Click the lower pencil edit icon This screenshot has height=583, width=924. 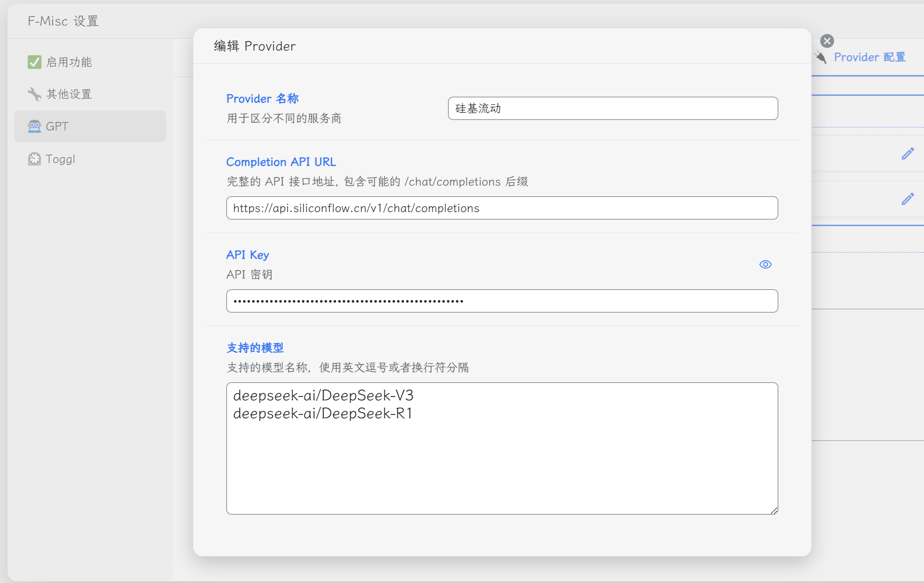click(x=907, y=199)
